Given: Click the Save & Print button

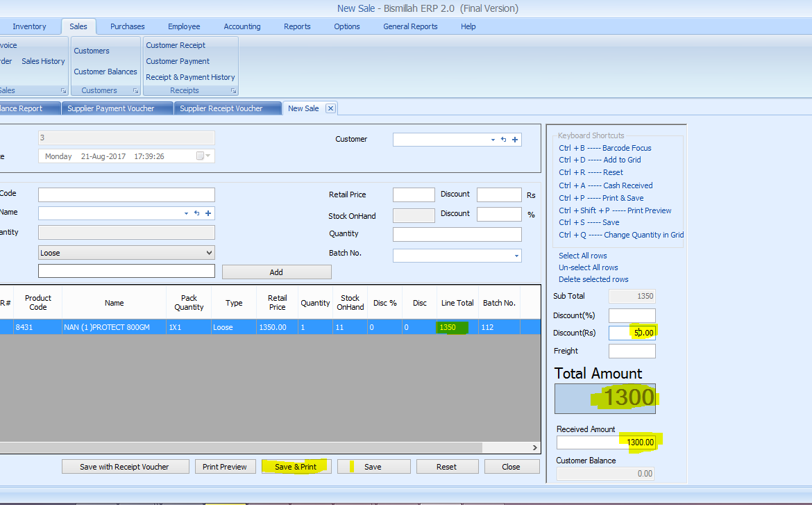Looking at the screenshot, I should click(296, 467).
